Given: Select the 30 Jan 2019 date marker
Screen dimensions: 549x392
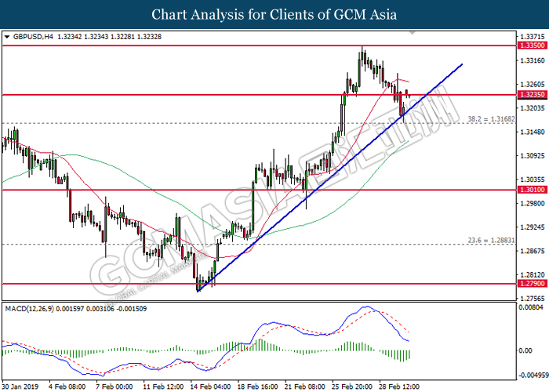Looking at the screenshot, I should [21, 387].
